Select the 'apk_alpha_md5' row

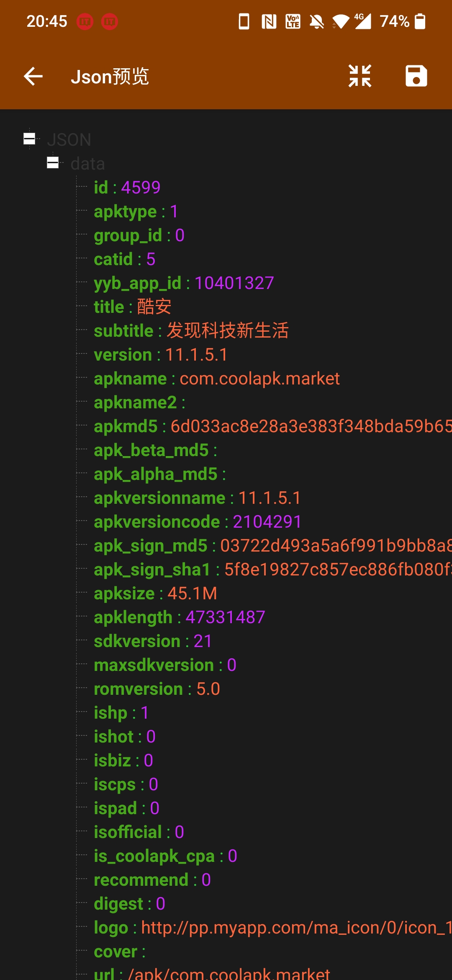click(160, 474)
